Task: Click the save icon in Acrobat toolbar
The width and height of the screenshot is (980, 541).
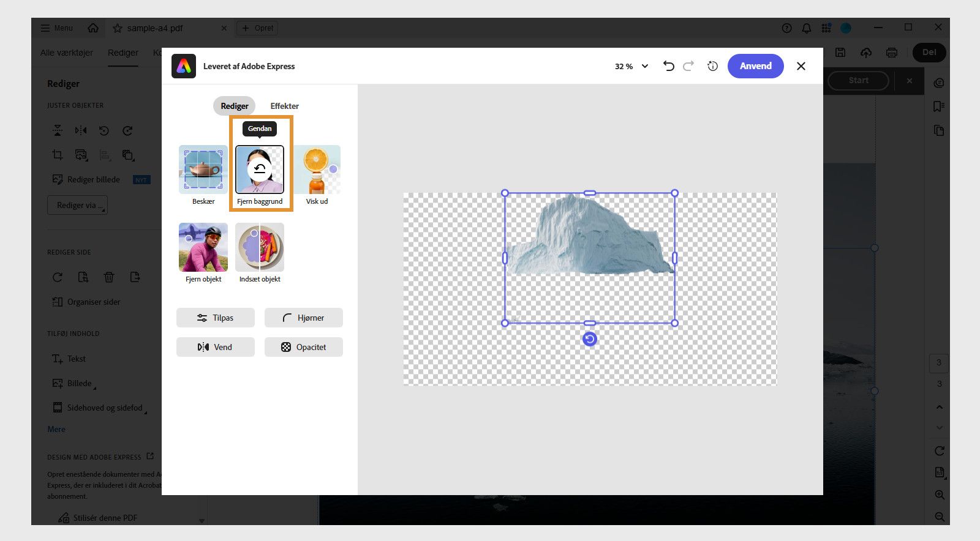Action: 840,53
